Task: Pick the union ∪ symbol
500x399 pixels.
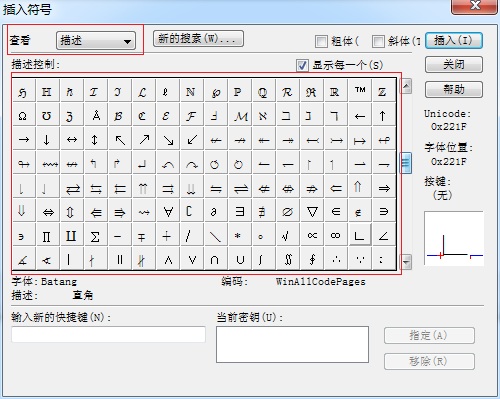Action: coord(240,259)
